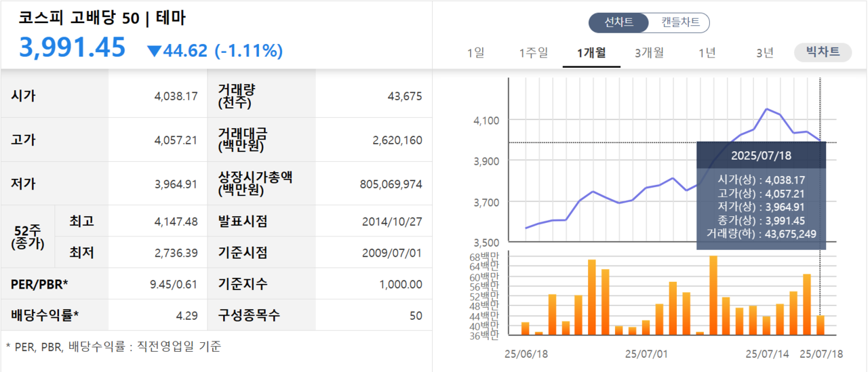This screenshot has height=372, width=868.
Task: Select the 1일 chart period tab
Action: click(476, 53)
